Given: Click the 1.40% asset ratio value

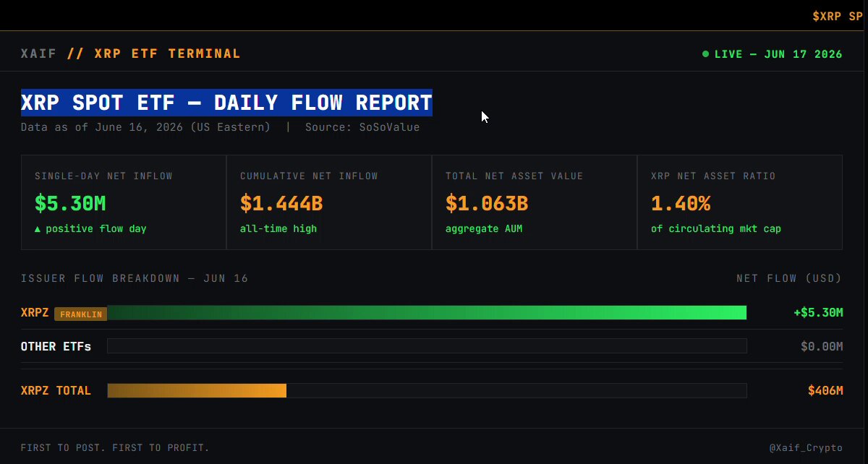Looking at the screenshot, I should pyautogui.click(x=681, y=204).
